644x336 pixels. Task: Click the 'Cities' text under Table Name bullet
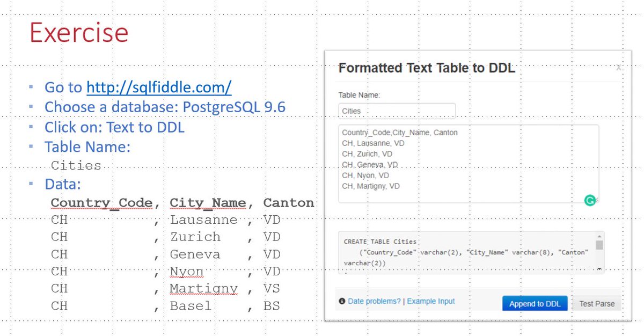76,165
